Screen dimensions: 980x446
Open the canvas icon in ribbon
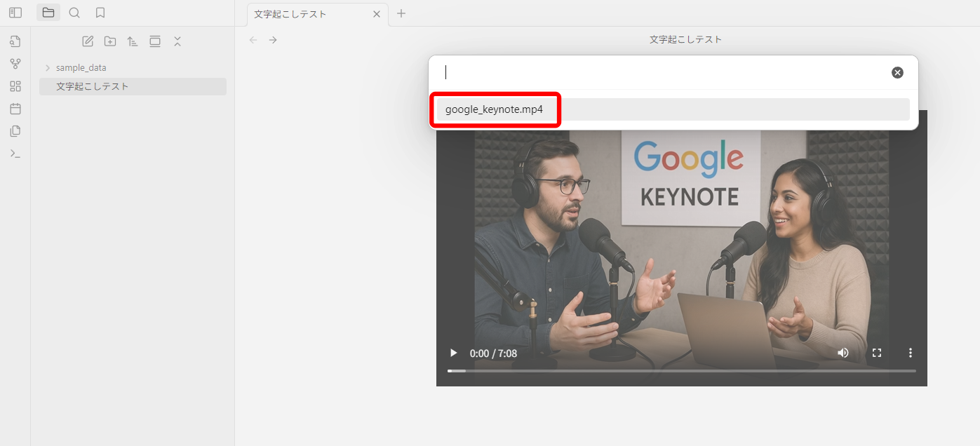[x=15, y=86]
